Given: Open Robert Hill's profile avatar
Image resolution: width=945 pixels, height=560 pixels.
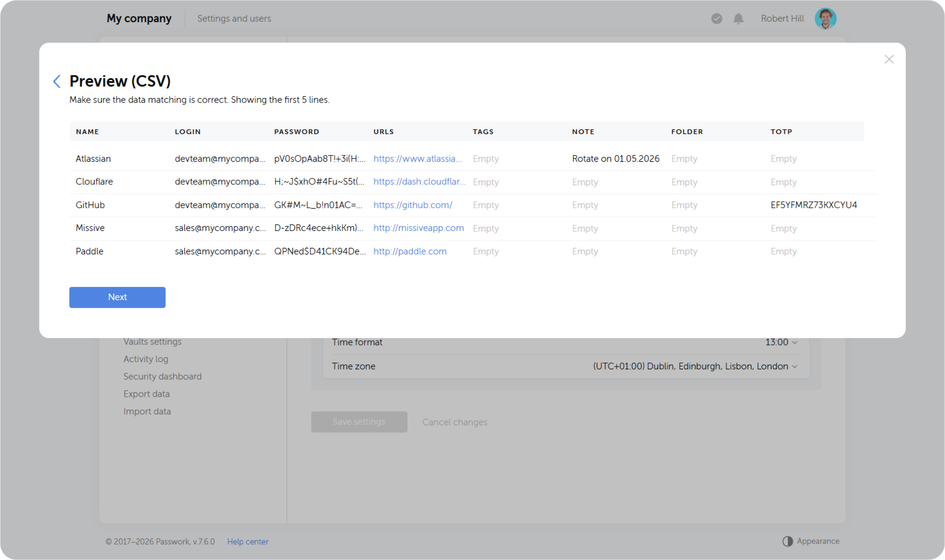Looking at the screenshot, I should pos(825,18).
